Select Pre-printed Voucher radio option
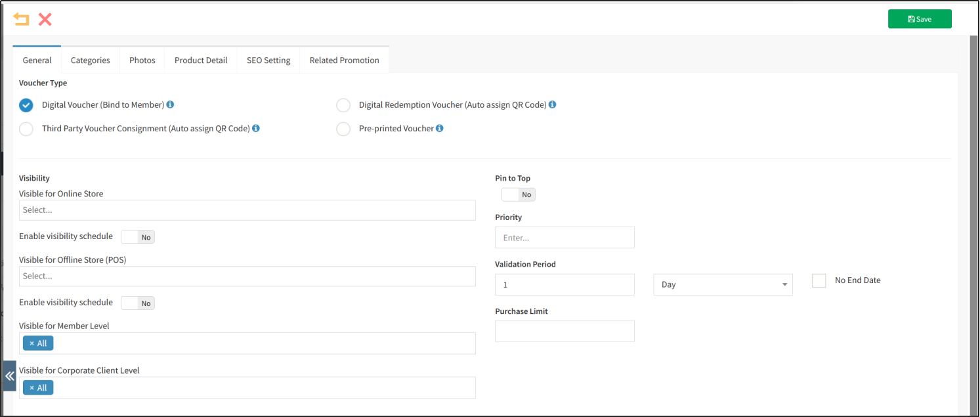Viewport: 980px width, 417px height. tap(343, 129)
